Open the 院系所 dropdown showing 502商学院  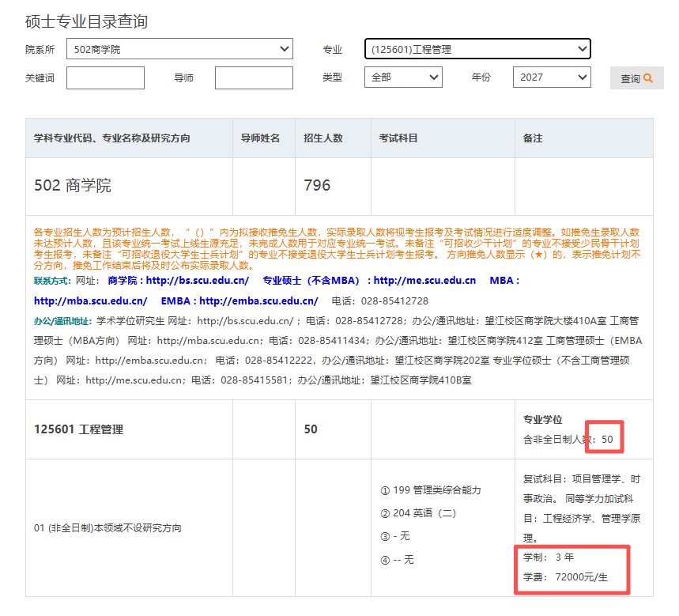click(x=179, y=49)
